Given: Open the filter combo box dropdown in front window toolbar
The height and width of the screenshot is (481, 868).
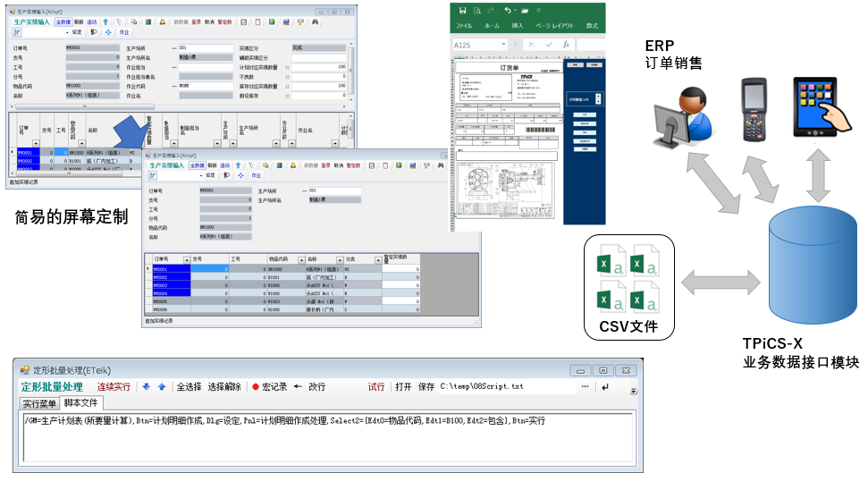Looking at the screenshot, I should (200, 175).
